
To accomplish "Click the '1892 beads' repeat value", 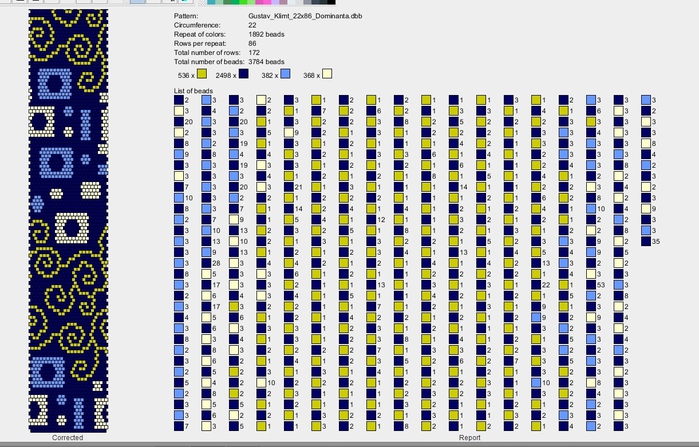I will (x=266, y=34).
